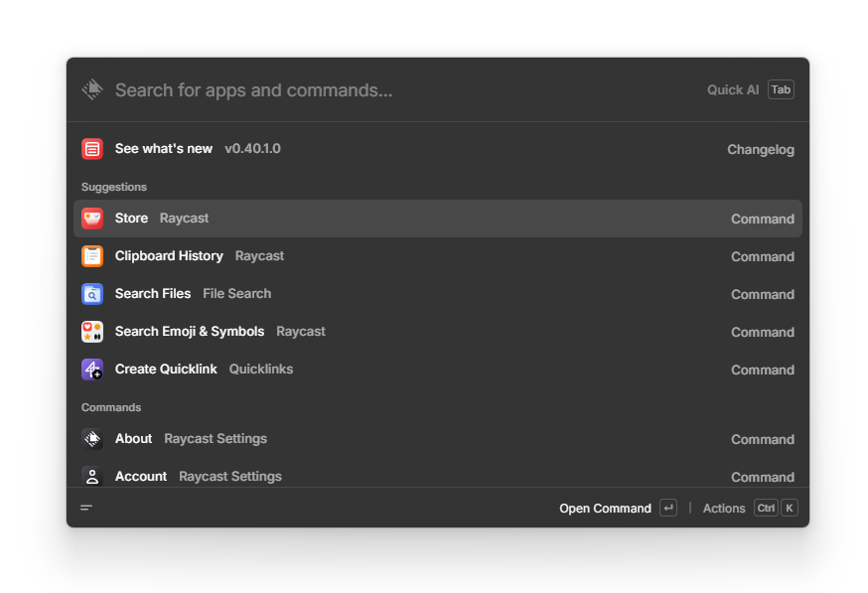Open Search Emoji & Symbols via its icon
The image size is (868, 593).
[x=92, y=331]
